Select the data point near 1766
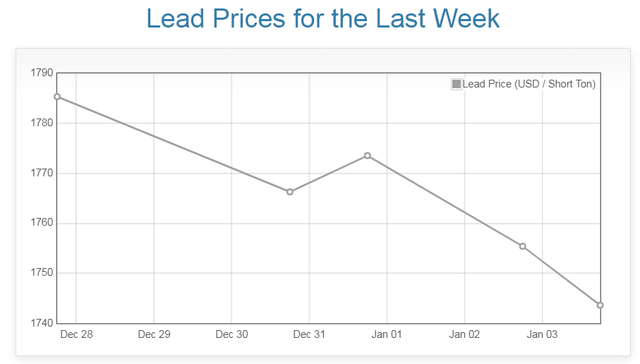The height and width of the screenshot is (364, 640). point(290,192)
